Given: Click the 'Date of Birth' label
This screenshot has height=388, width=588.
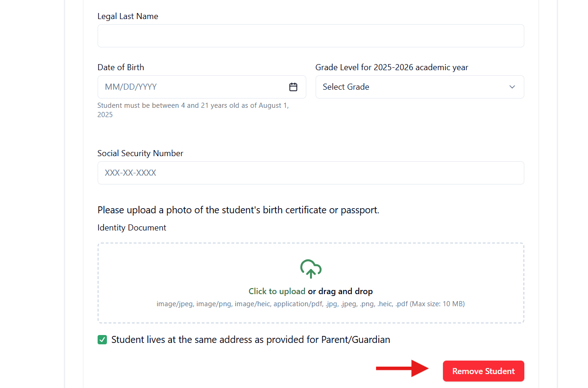Looking at the screenshot, I should [x=121, y=67].
